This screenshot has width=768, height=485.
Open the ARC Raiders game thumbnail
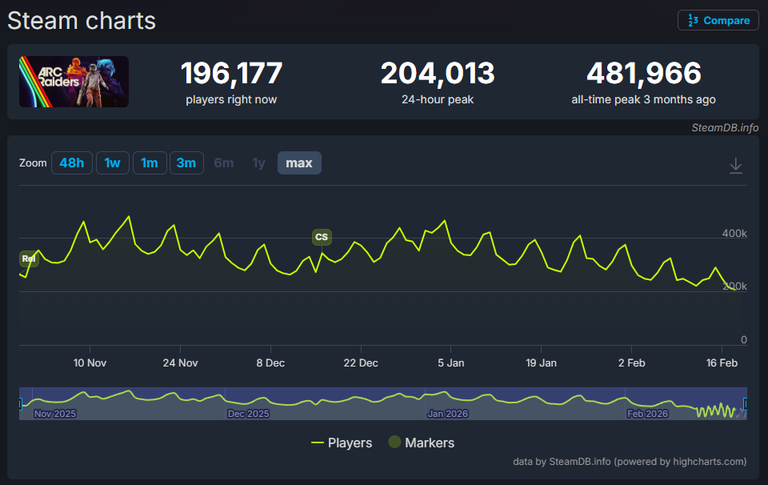click(73, 82)
